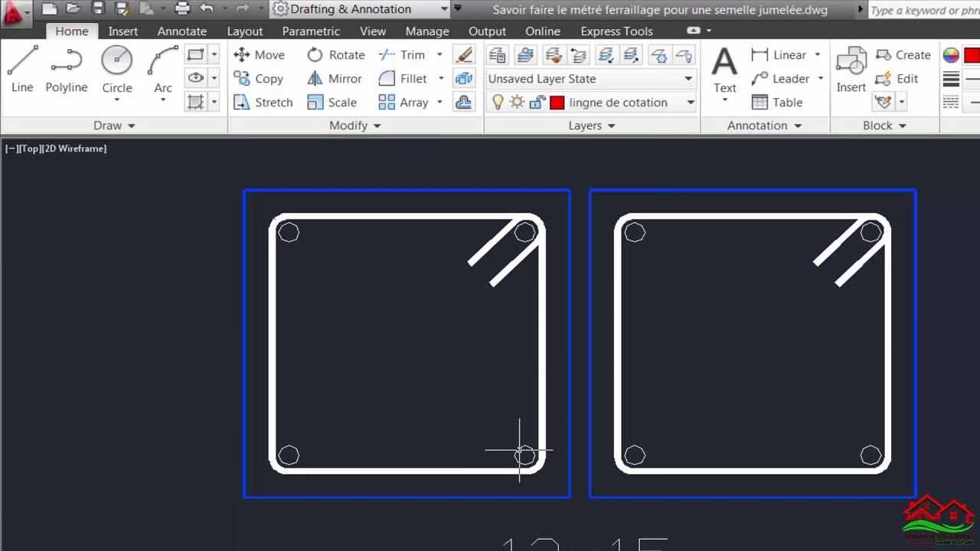This screenshot has width=980, height=551.
Task: Click the Erase tool icon
Action: click(x=463, y=55)
